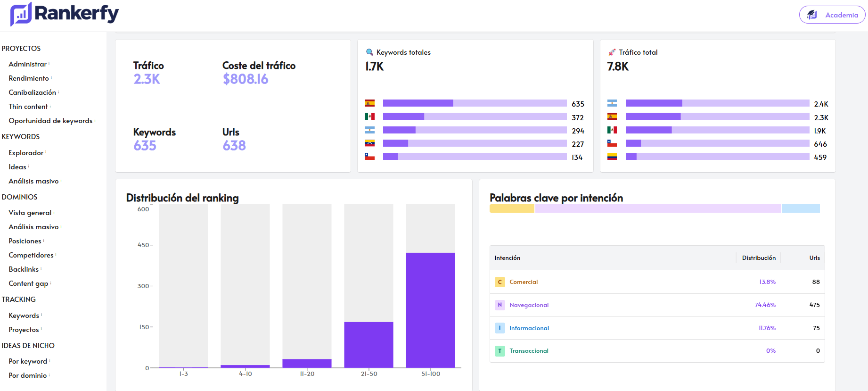Click the 51-100 ranking distribution bar
The image size is (868, 391).
tap(430, 310)
